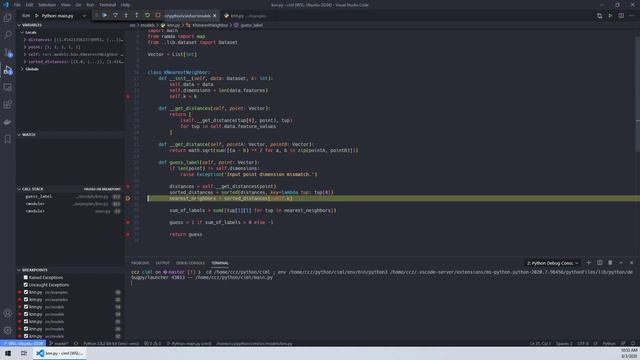Click Continue in the debug toolbar

tap(105, 16)
